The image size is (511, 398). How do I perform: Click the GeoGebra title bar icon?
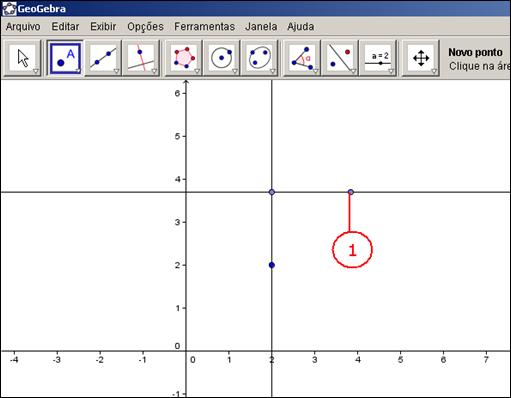pyautogui.click(x=9, y=8)
